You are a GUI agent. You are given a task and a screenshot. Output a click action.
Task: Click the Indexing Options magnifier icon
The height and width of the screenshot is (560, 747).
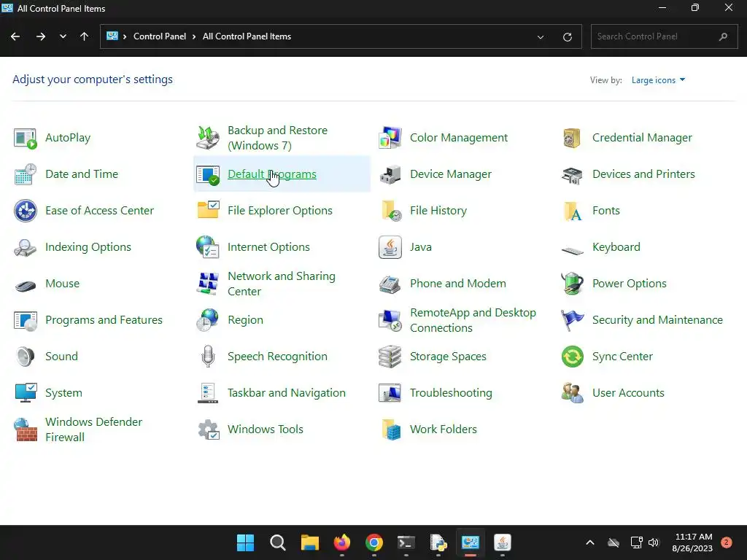click(x=25, y=248)
